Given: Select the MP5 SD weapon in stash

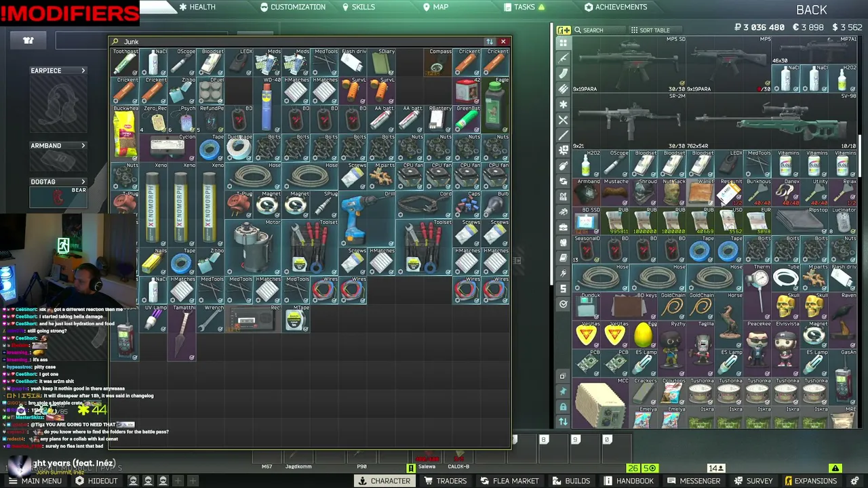Looking at the screenshot, I should pos(629,64).
